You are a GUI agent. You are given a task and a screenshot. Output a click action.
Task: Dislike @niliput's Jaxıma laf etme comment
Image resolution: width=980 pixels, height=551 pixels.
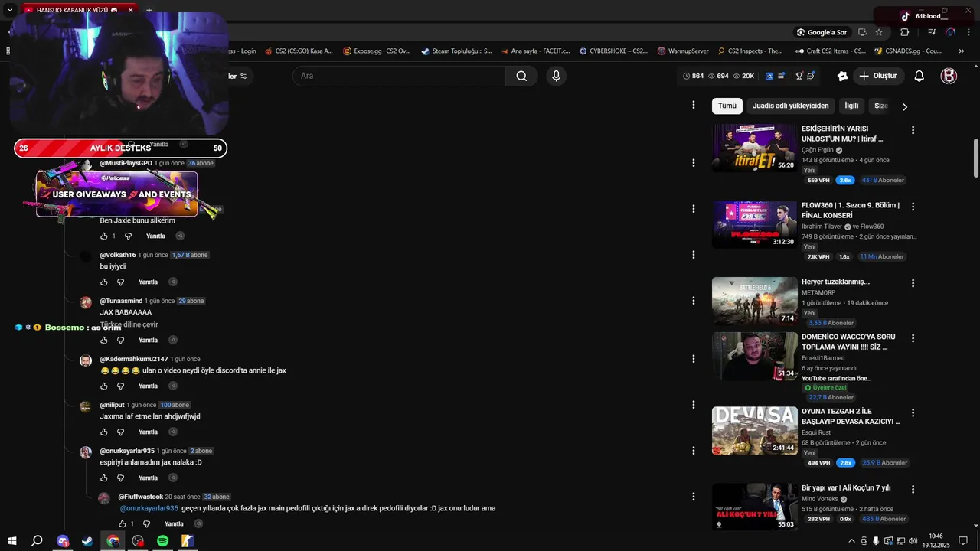tap(120, 432)
